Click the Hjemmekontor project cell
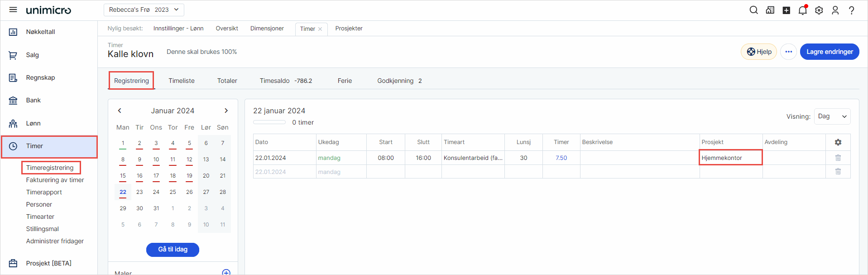The image size is (868, 275). [730, 158]
